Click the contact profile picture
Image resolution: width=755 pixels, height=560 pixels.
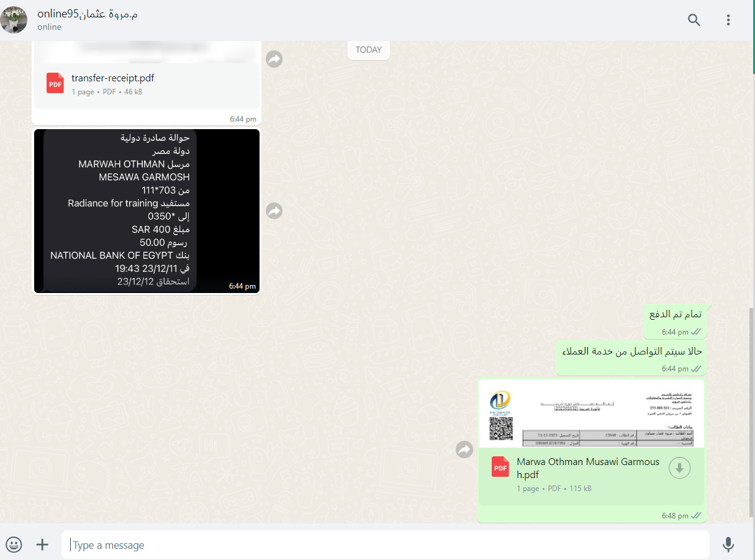(x=14, y=20)
